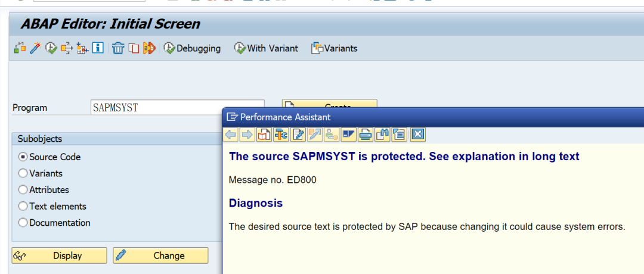The height and width of the screenshot is (274, 644).
Task: Click the binoculars Find icon
Action: coord(382,134)
